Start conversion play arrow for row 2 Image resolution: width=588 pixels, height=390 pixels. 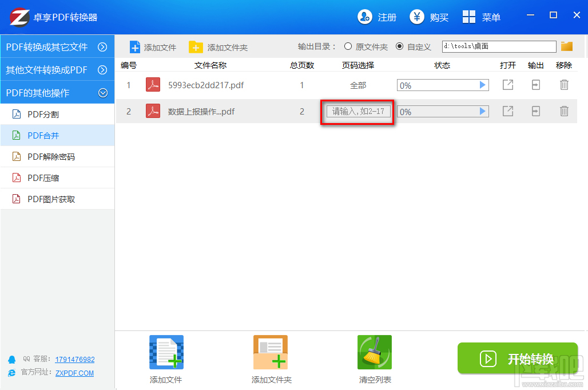tap(483, 112)
